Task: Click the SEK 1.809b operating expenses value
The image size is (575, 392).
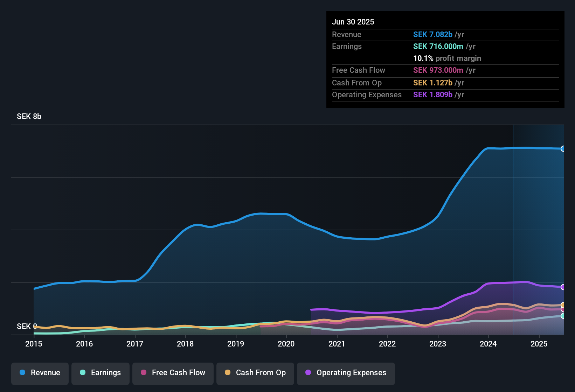Action: coord(433,94)
